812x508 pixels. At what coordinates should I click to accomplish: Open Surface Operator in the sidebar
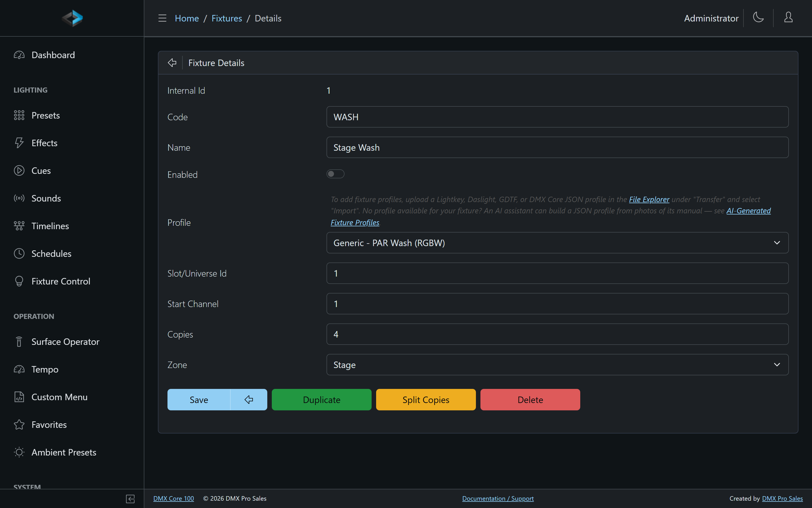tap(72, 342)
